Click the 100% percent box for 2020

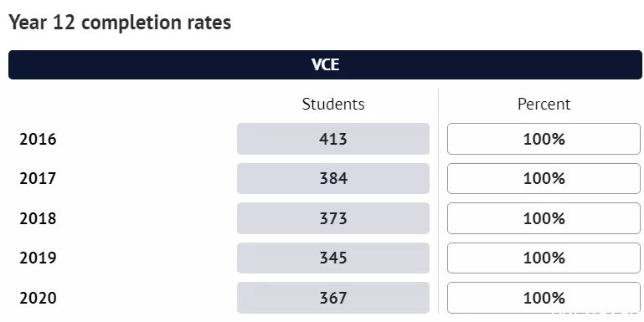click(544, 298)
